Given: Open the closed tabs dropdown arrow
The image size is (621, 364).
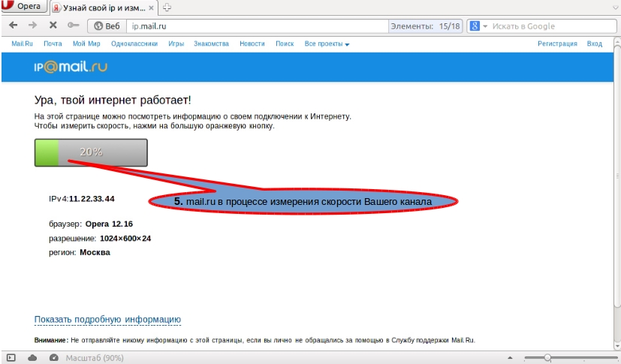Looking at the screenshot, I should click(x=616, y=7).
